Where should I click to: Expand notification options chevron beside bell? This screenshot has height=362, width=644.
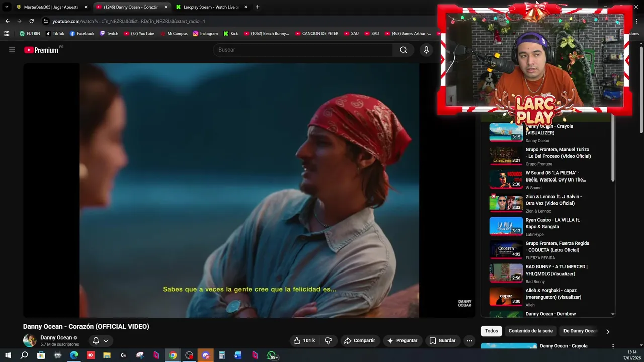pyautogui.click(x=106, y=340)
